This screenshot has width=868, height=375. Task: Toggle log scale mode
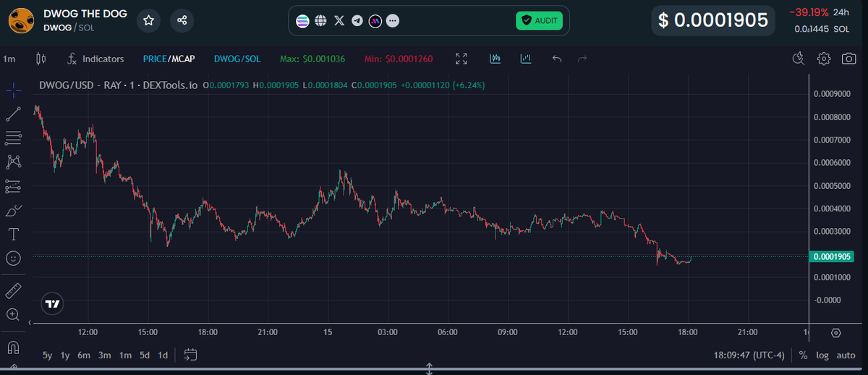[x=822, y=355]
